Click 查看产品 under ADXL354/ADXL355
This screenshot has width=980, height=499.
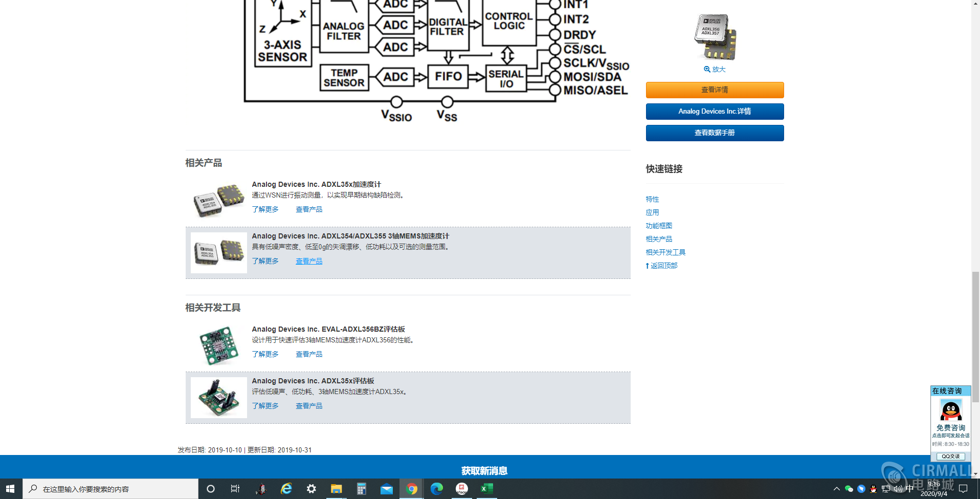coord(309,261)
